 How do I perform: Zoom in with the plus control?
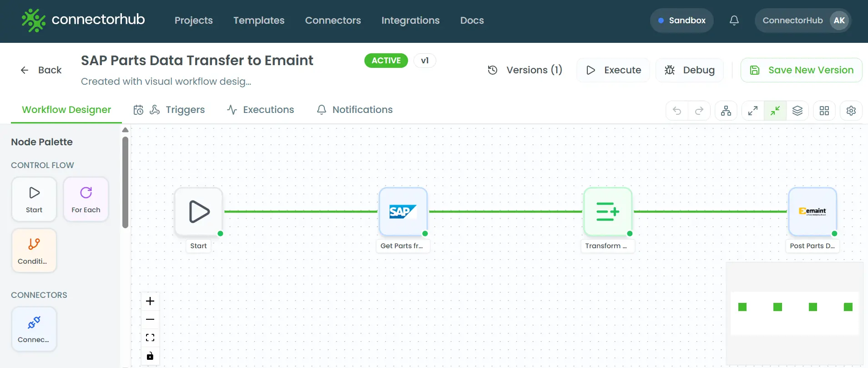pyautogui.click(x=150, y=301)
